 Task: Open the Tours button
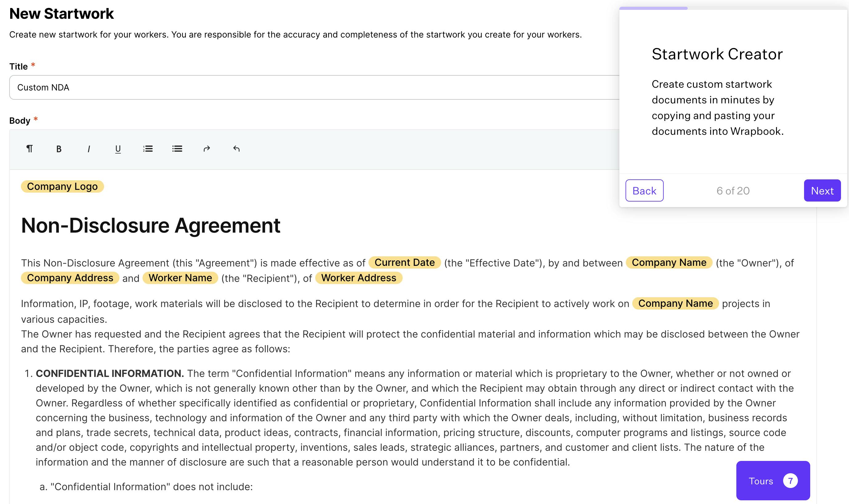(x=773, y=481)
